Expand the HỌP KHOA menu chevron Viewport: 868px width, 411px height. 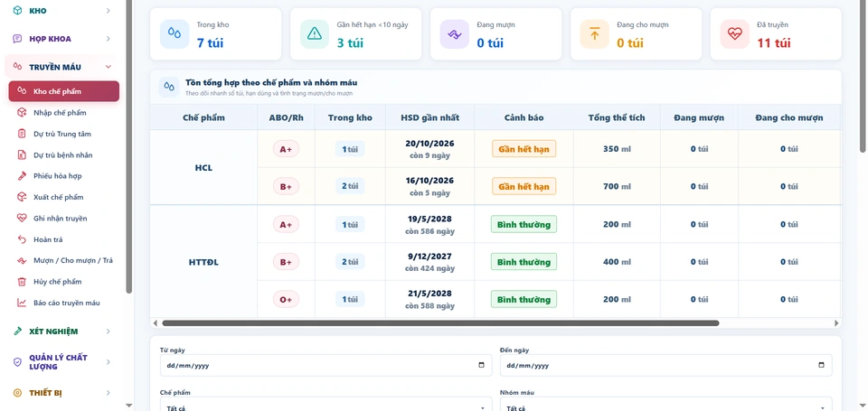click(108, 39)
